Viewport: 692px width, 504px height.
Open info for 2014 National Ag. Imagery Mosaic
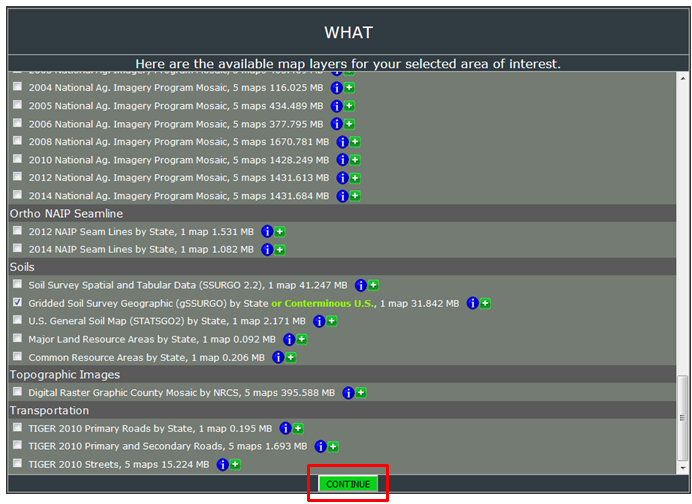tap(342, 196)
